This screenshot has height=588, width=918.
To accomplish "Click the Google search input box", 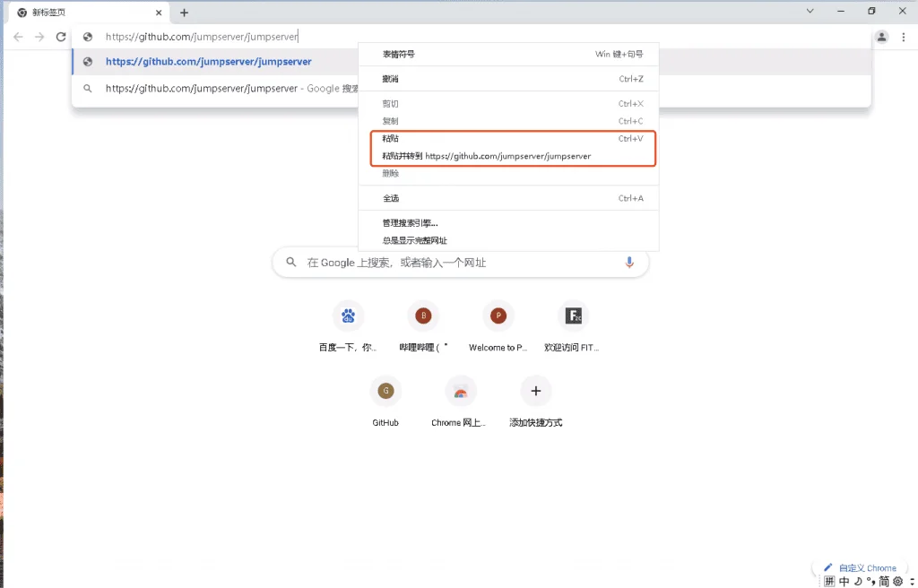I will click(461, 263).
